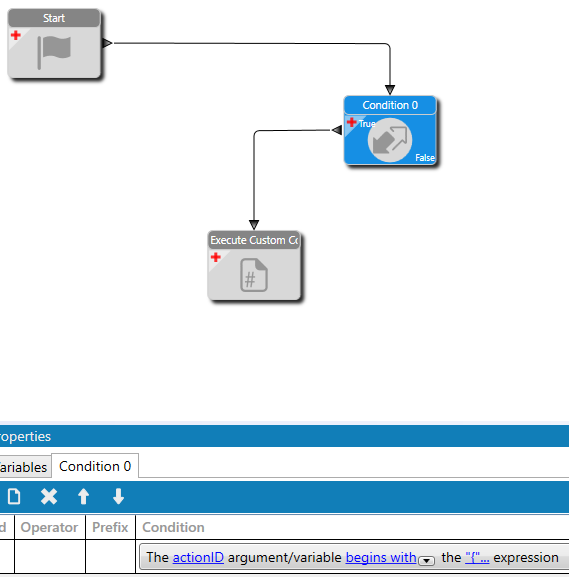The height and width of the screenshot is (577, 569).
Task: Click the Start node title bar
Action: coord(54,18)
